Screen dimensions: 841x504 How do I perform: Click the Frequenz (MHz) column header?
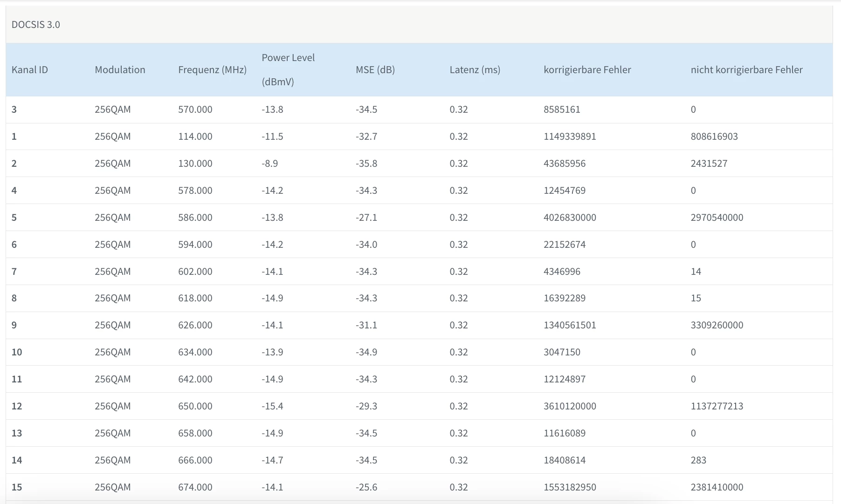pyautogui.click(x=212, y=70)
